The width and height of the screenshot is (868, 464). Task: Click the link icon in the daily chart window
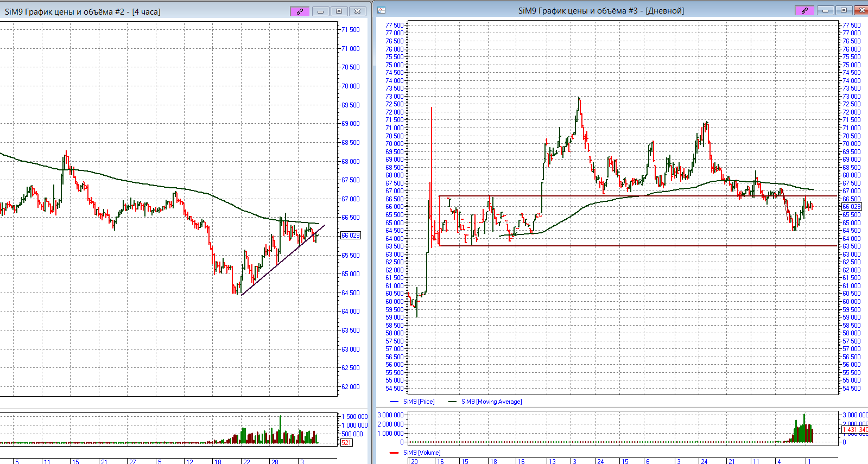click(804, 10)
